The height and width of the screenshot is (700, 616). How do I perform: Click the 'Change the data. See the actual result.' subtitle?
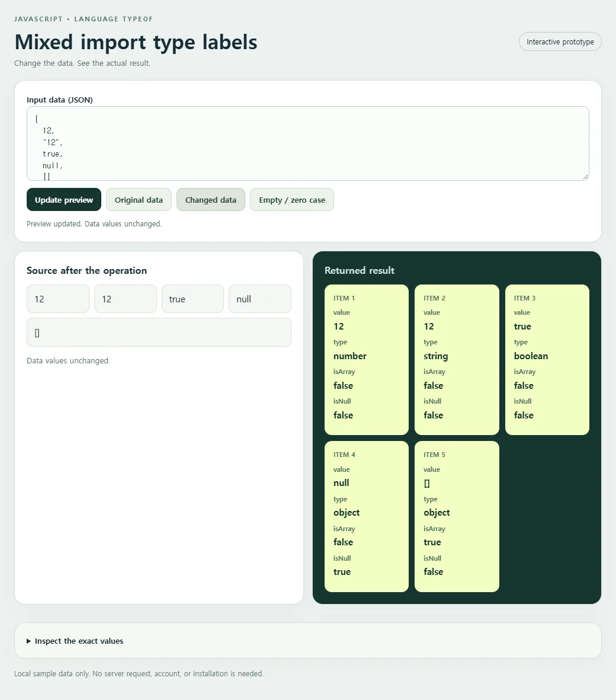tap(82, 63)
